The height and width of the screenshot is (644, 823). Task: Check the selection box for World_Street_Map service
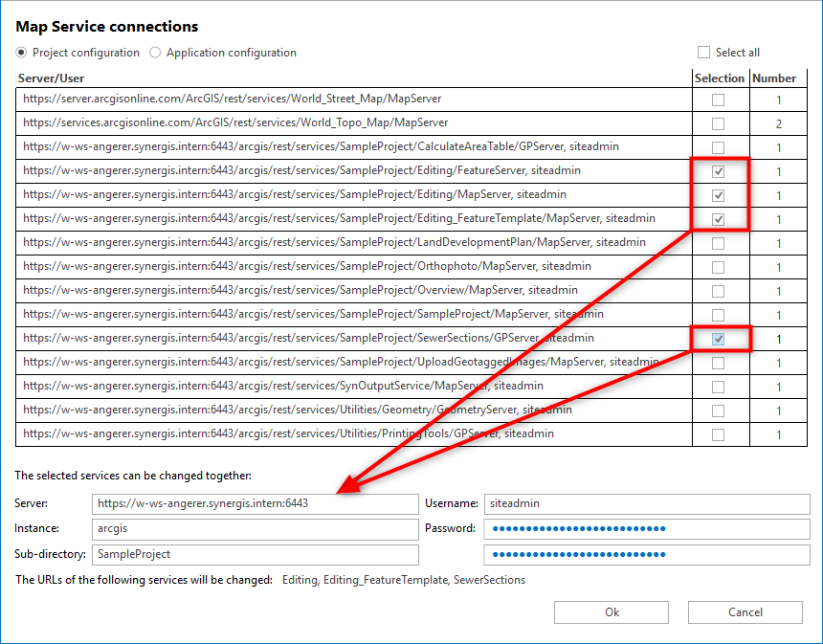[721, 99]
